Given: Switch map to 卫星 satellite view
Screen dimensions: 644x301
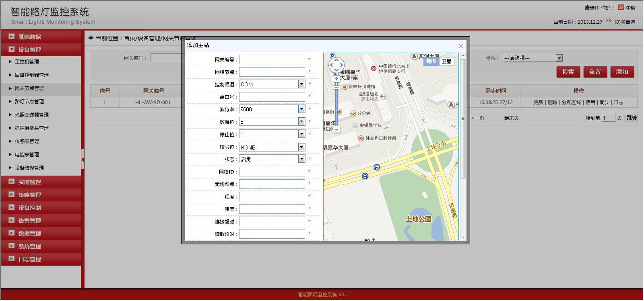Looking at the screenshot, I should pyautogui.click(x=446, y=61).
